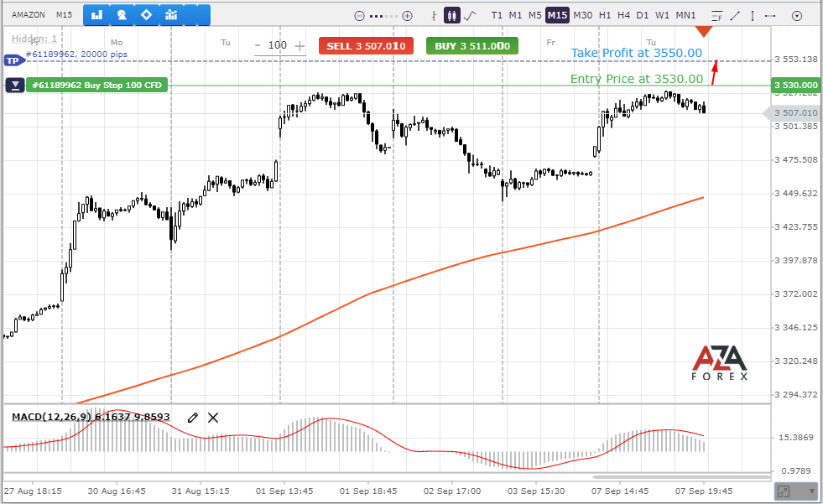Click the blue toolbar diamond icon
Viewport: 823px width, 504px height.
pos(147,15)
